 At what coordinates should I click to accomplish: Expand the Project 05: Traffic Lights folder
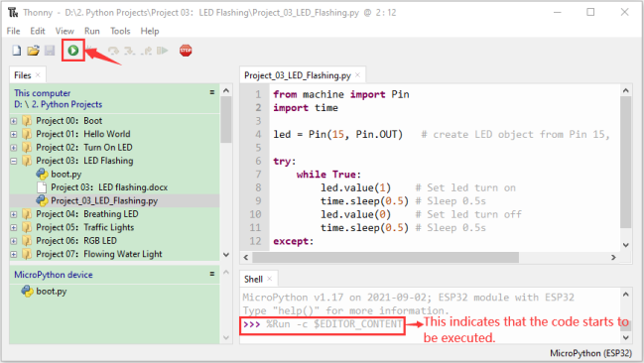coord(14,227)
